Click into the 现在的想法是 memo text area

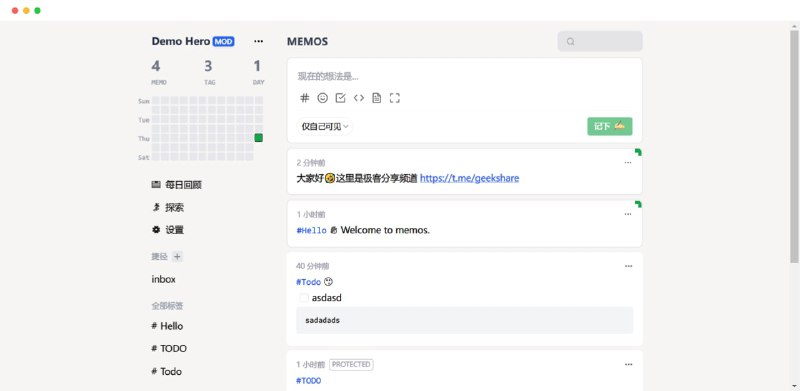464,77
